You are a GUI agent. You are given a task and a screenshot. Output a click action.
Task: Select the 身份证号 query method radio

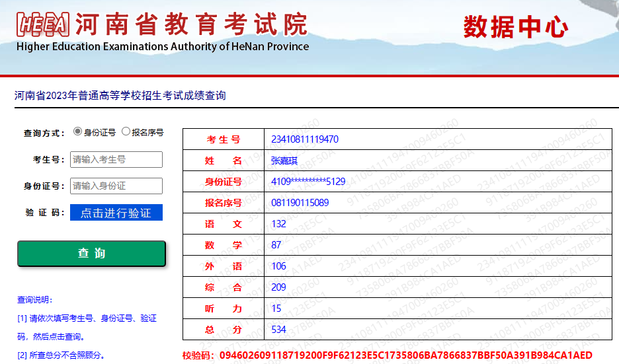click(78, 131)
